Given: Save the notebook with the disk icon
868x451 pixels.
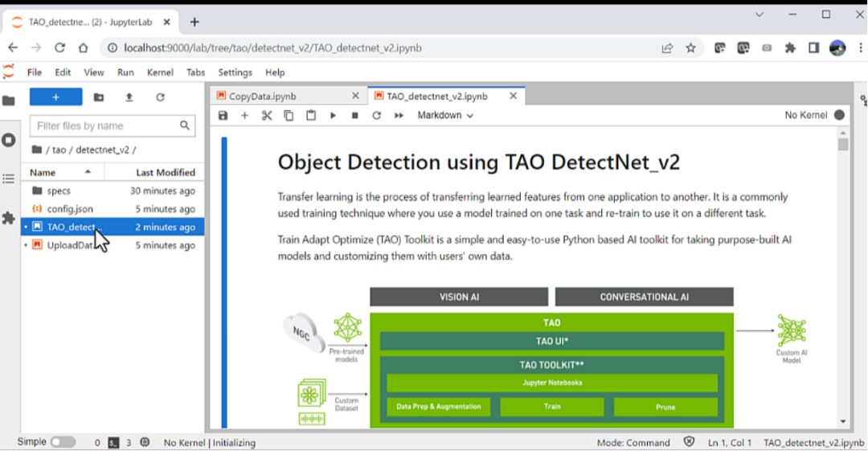Looking at the screenshot, I should 223,115.
